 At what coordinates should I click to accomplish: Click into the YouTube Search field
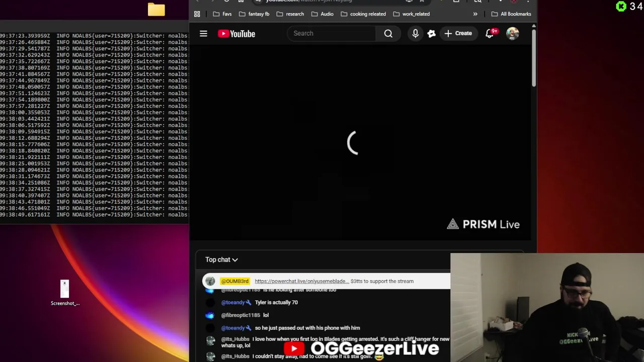(331, 33)
